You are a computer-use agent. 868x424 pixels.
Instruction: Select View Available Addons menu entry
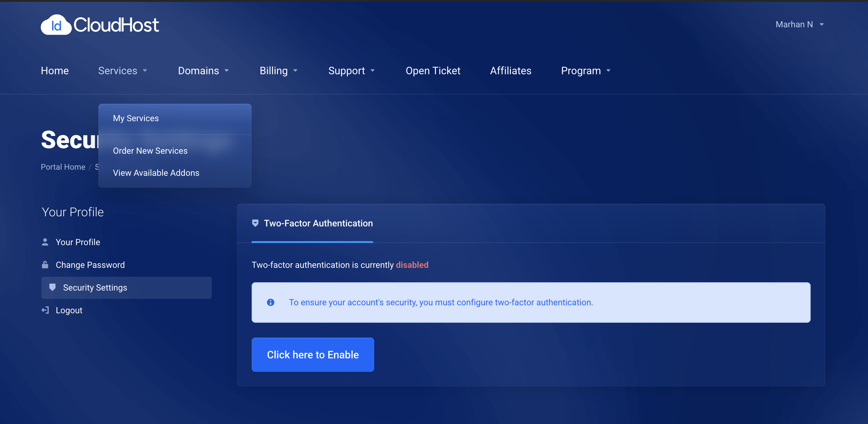coord(175,172)
